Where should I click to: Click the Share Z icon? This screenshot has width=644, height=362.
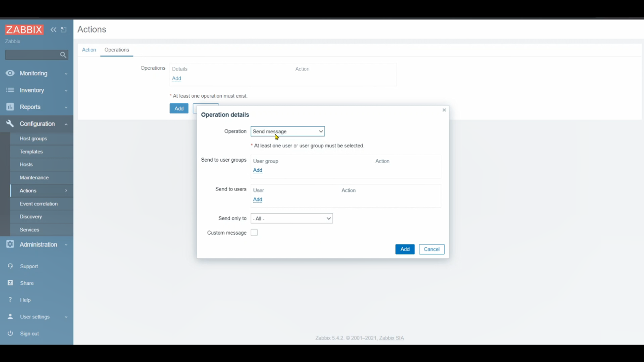point(10,283)
